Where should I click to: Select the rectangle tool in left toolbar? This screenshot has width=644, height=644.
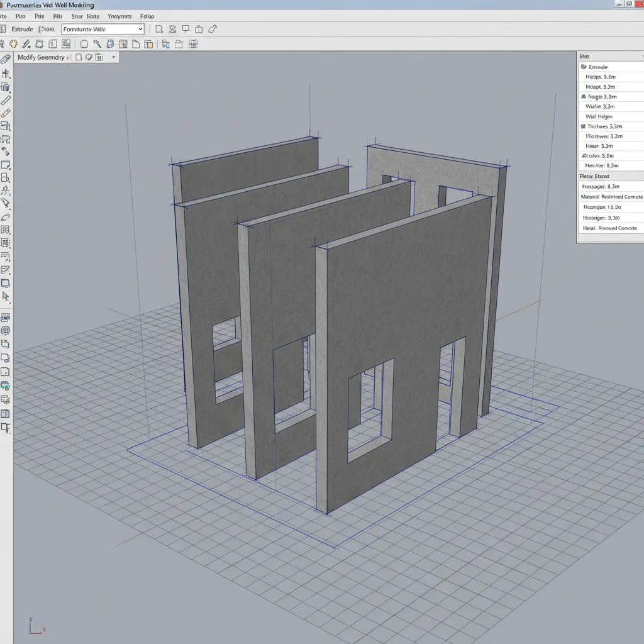point(5,165)
